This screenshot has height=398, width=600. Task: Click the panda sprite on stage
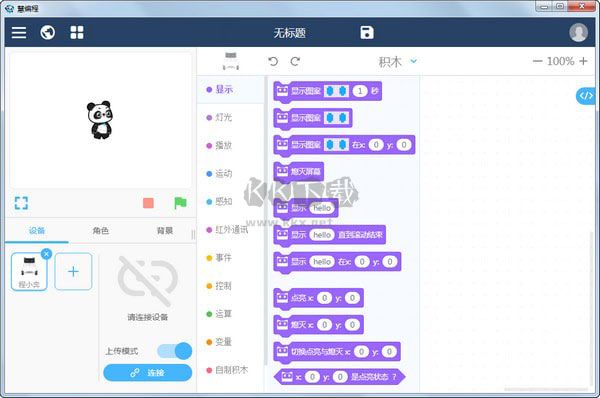pyautogui.click(x=99, y=120)
